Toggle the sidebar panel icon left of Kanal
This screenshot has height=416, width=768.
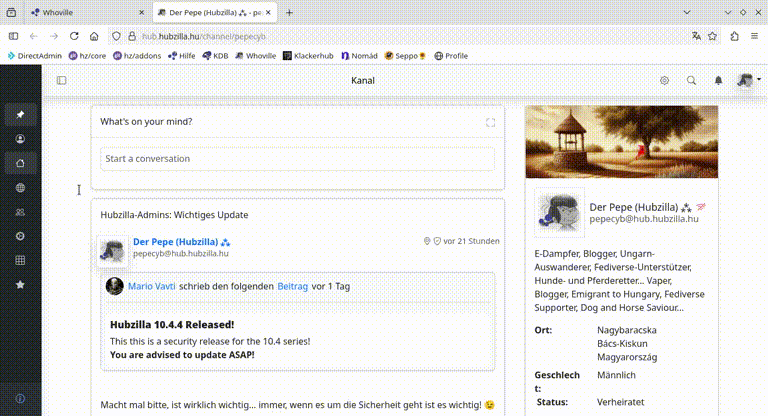[x=61, y=80]
